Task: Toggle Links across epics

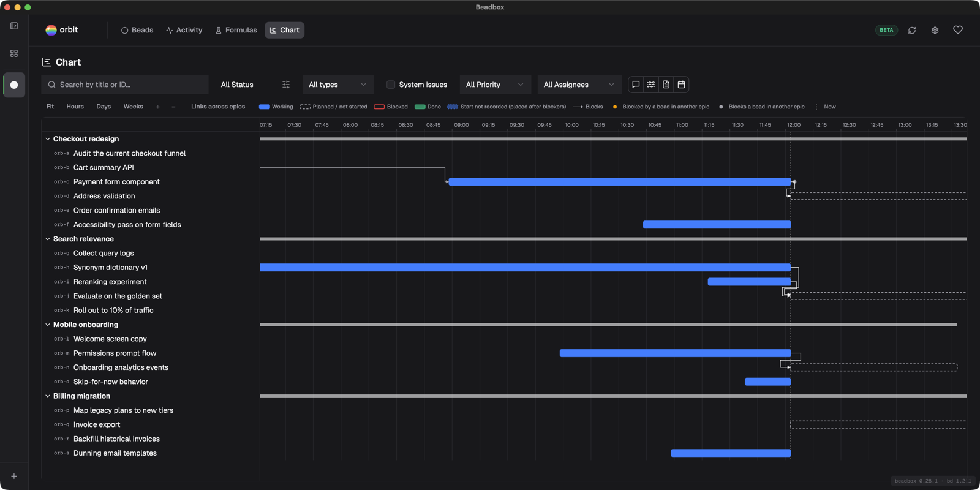Action: click(x=218, y=107)
